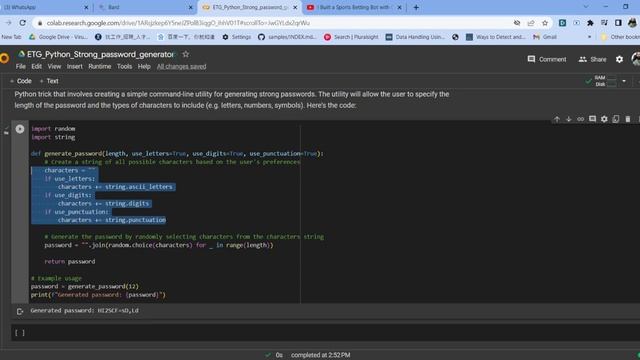Click the RAM Disk usage indicator

(x=601, y=81)
